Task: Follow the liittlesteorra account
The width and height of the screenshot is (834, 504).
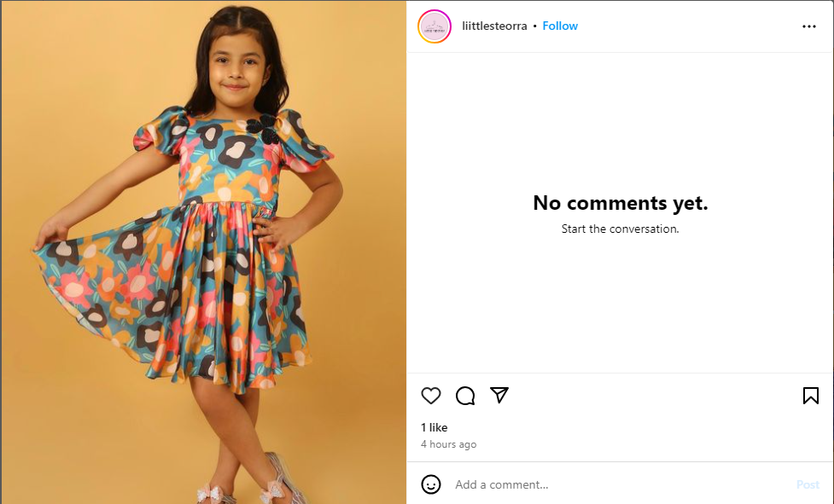Action: (560, 26)
